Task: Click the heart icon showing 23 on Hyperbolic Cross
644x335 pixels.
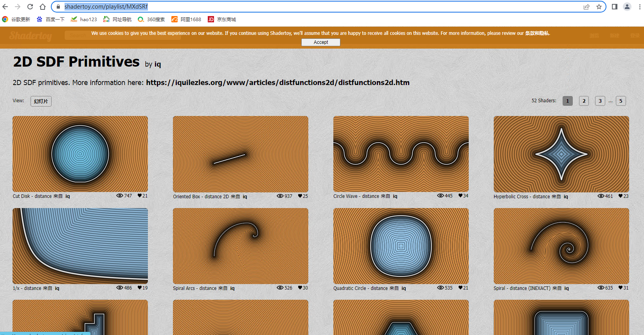Action: [x=621, y=196]
